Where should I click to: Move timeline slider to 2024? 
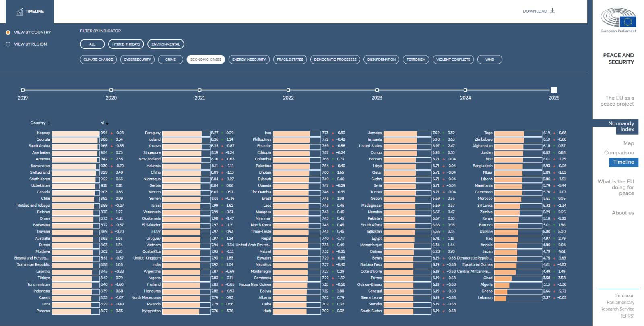tap(465, 90)
